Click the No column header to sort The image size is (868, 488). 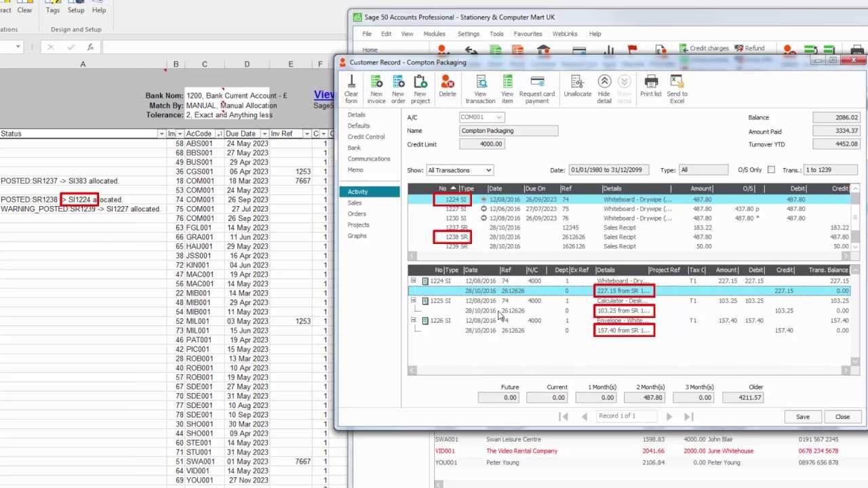coord(442,188)
